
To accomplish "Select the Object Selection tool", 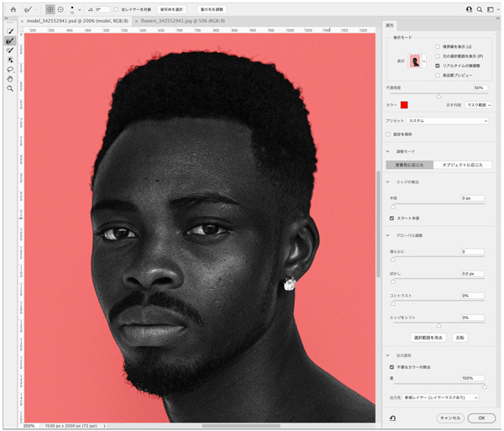I will tap(10, 60).
